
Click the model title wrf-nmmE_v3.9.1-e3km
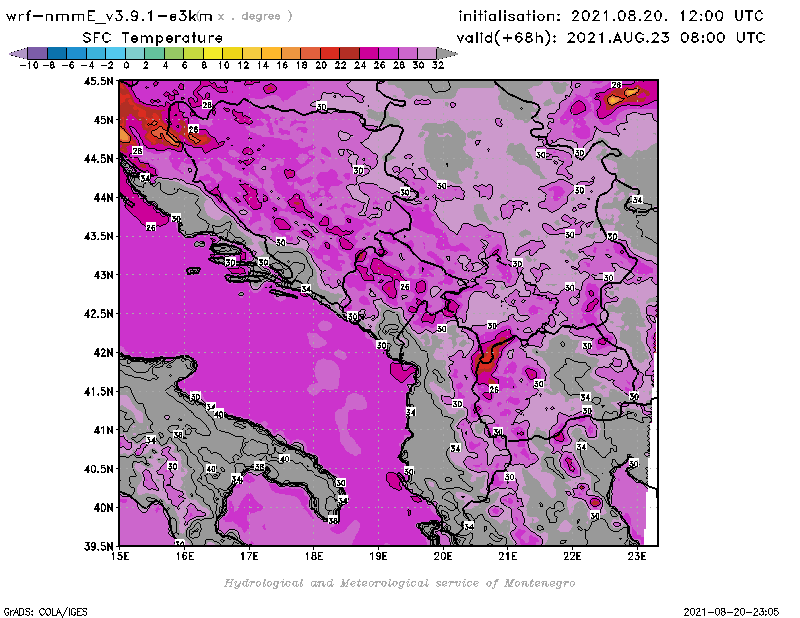click(109, 16)
